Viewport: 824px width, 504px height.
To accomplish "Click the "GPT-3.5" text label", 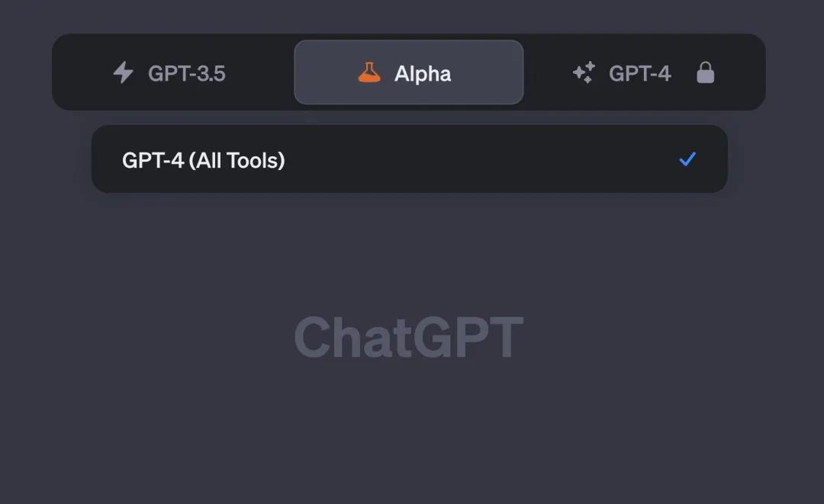I will coord(187,74).
